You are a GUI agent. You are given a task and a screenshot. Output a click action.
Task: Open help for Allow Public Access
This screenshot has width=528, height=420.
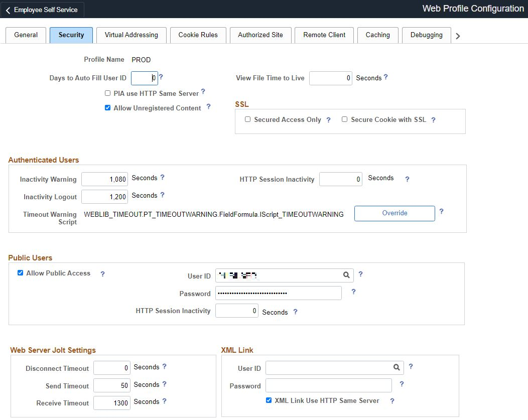tap(103, 274)
